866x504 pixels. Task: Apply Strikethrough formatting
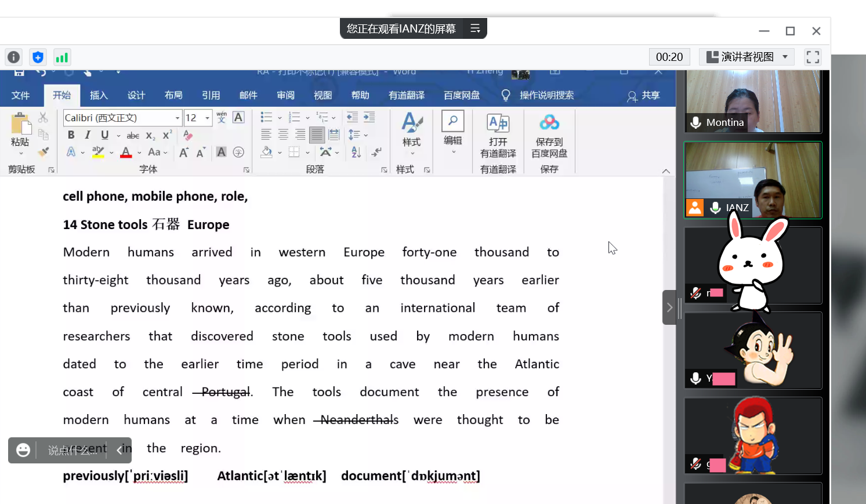(x=133, y=135)
